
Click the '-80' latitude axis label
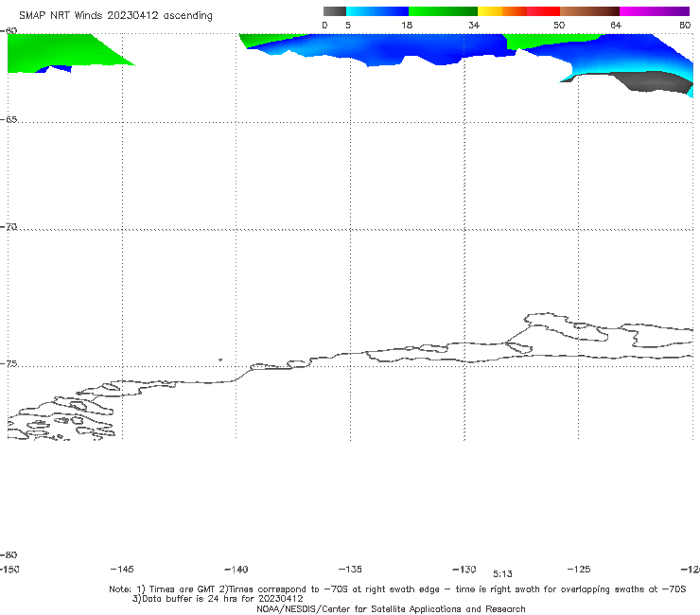[9, 554]
